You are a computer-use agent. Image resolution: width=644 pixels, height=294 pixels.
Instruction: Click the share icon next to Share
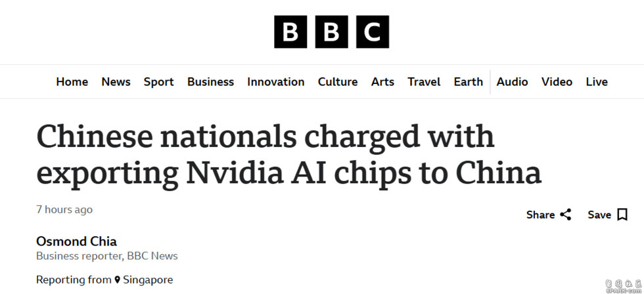click(x=566, y=215)
